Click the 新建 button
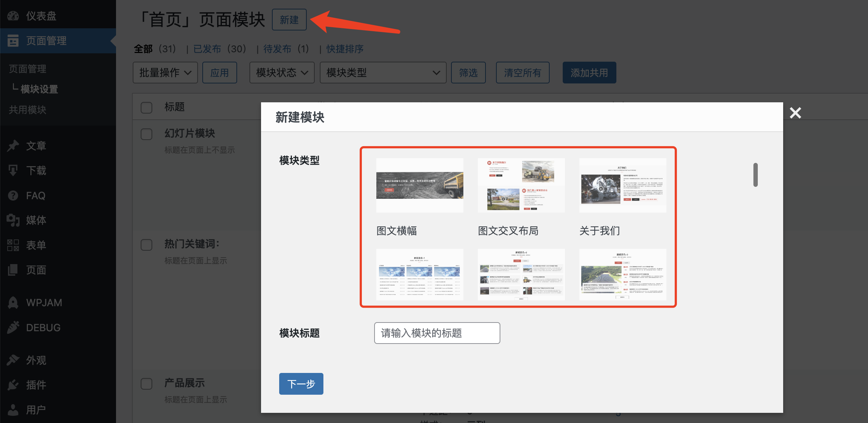The height and width of the screenshot is (423, 868). (x=289, y=20)
